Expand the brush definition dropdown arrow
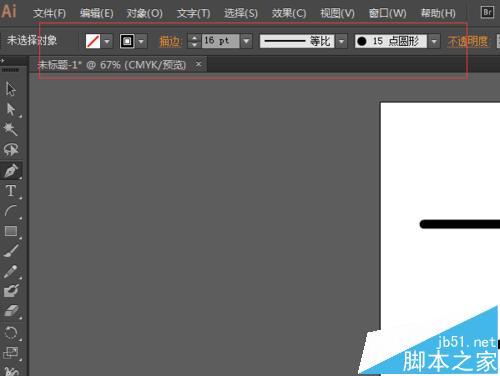The height and width of the screenshot is (376, 500). pos(434,42)
